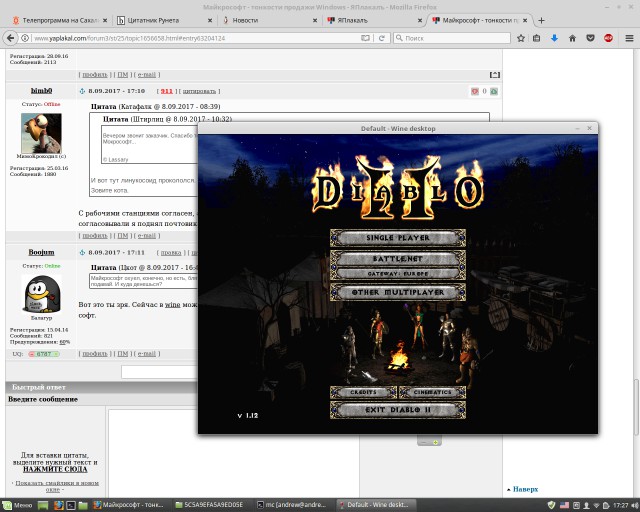Click the clock showing 17:27
The image size is (640, 512).
620,505
